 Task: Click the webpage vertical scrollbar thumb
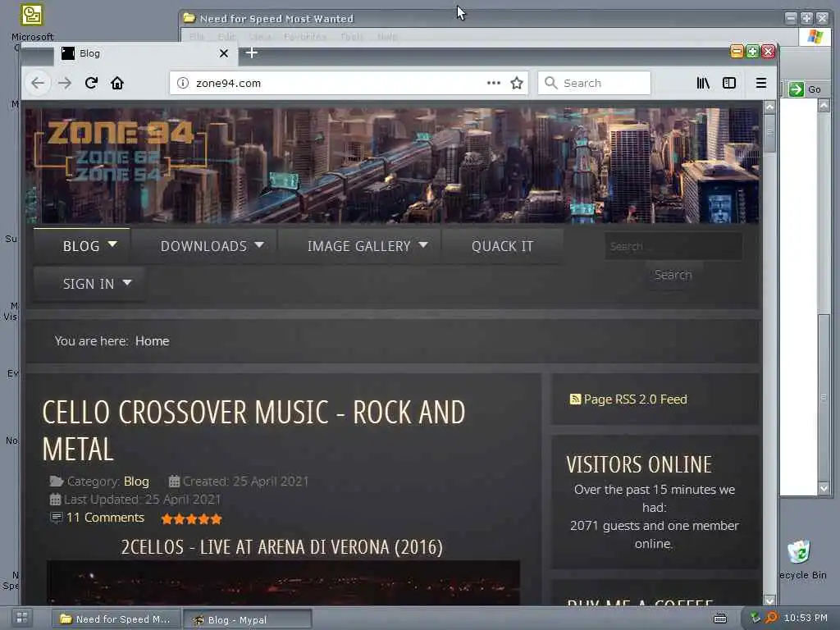(x=769, y=133)
